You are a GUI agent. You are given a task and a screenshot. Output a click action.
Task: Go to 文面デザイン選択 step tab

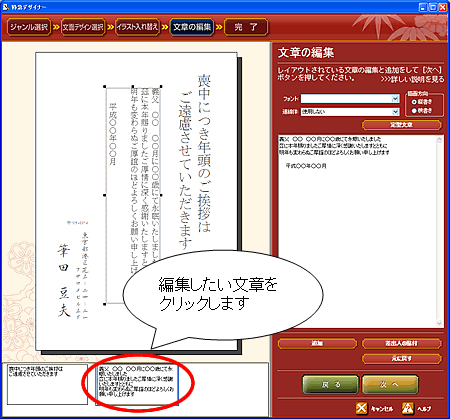click(83, 27)
